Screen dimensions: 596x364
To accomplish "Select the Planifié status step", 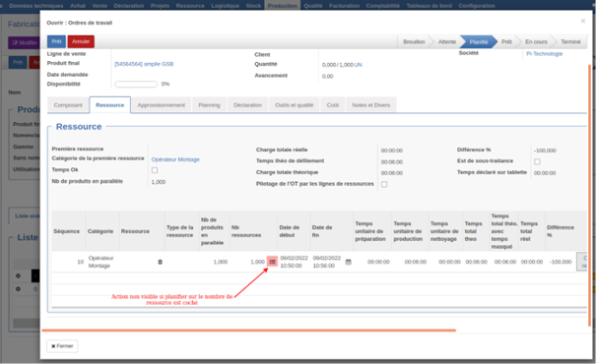I will 478,41.
